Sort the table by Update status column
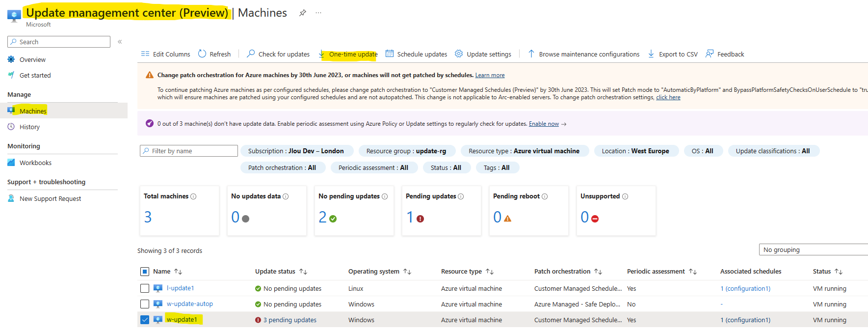 tap(281, 272)
